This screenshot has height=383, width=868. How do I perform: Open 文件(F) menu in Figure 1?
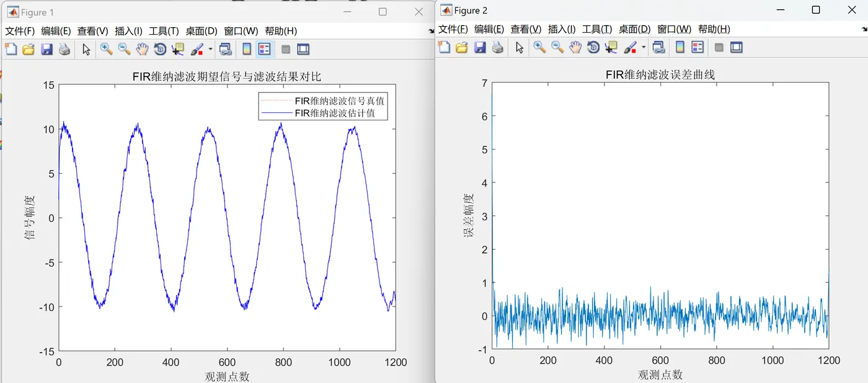[x=20, y=31]
